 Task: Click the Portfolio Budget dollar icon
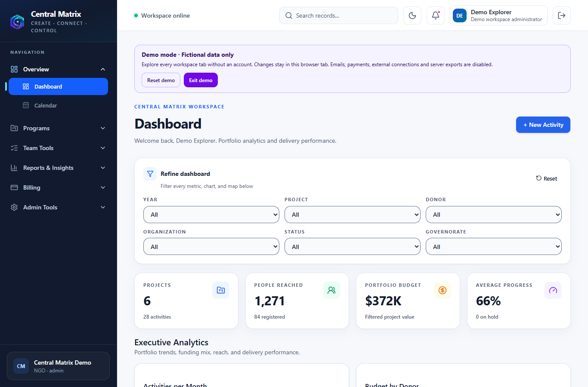[443, 290]
